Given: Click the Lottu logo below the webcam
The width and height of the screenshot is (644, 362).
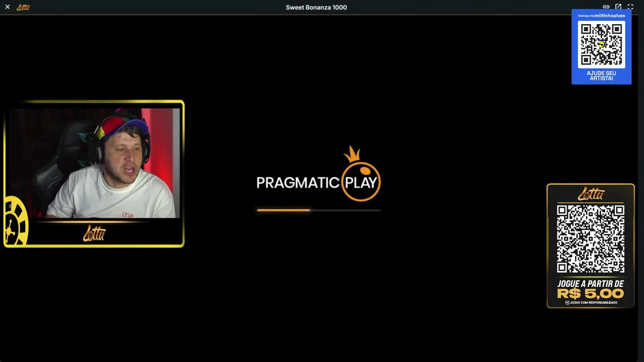Looking at the screenshot, I should [94, 233].
